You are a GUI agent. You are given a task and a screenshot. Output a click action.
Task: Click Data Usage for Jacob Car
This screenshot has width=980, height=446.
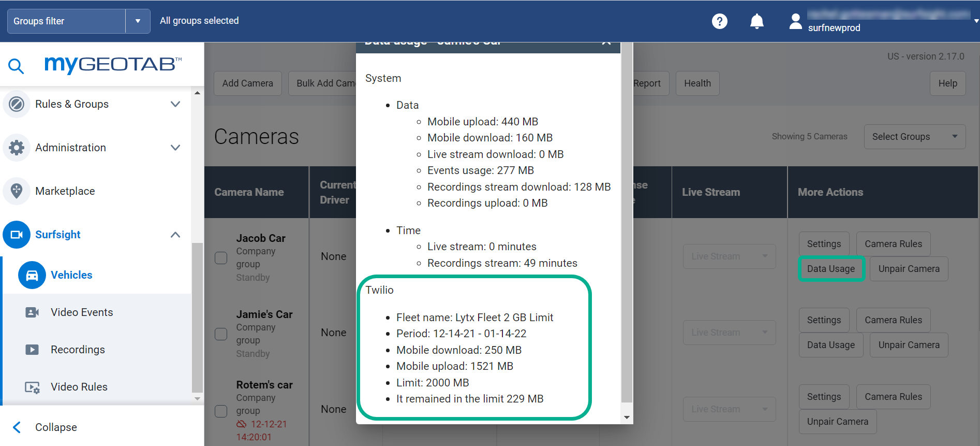click(831, 269)
